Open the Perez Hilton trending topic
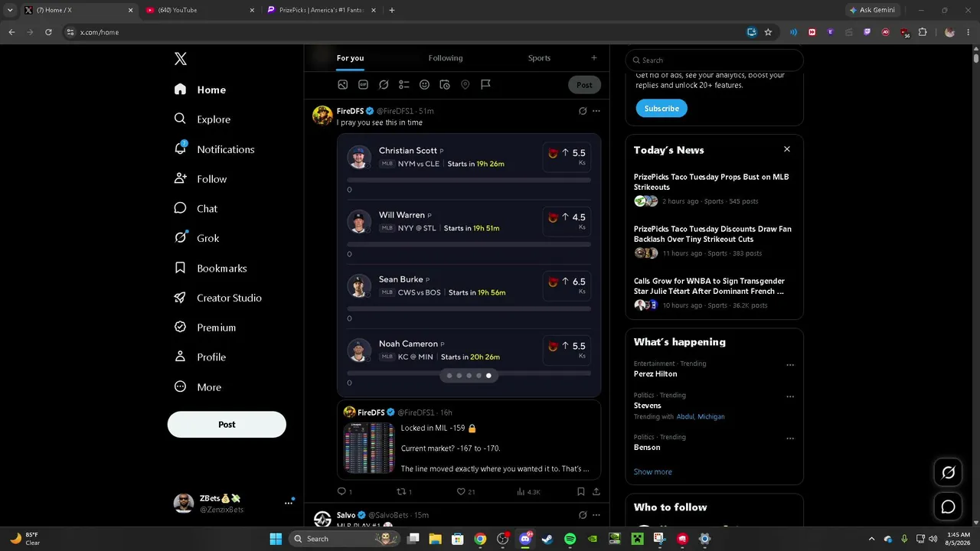 coord(655,374)
